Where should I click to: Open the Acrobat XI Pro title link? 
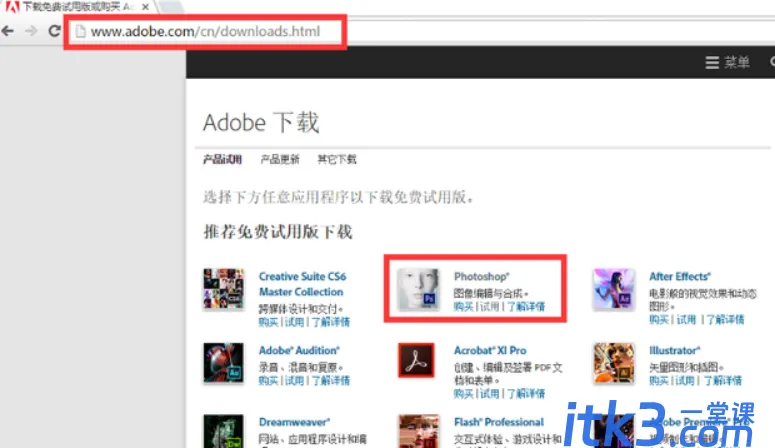[490, 350]
